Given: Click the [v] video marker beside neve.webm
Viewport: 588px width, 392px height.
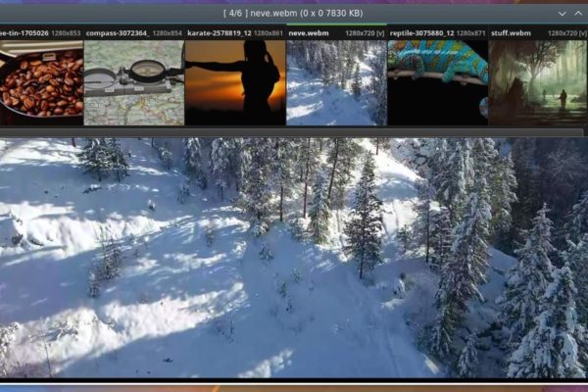Looking at the screenshot, I should tap(379, 33).
